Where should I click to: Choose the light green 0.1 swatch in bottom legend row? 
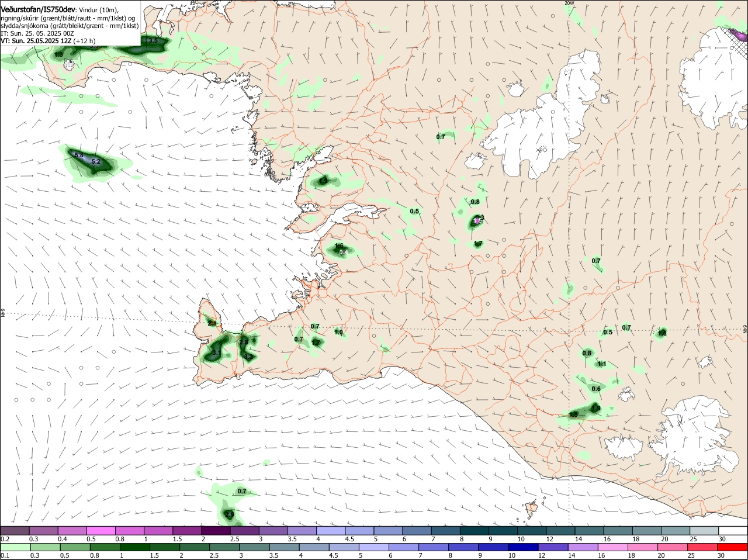click(15, 547)
